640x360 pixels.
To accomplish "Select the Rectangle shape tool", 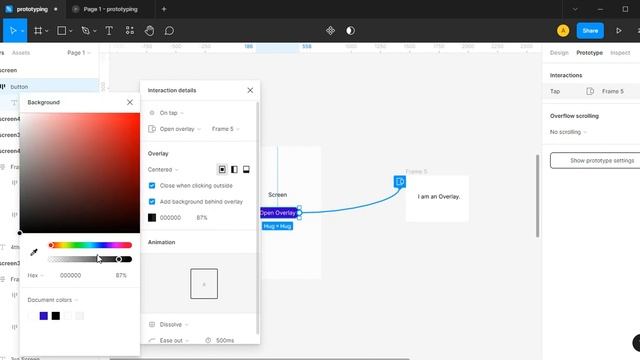I will pyautogui.click(x=62, y=31).
